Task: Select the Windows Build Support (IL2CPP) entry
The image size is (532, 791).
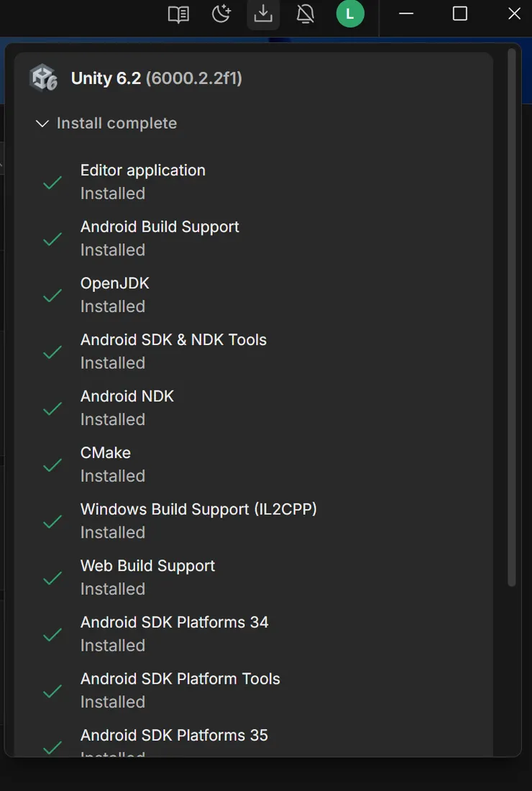Action: 198,510
